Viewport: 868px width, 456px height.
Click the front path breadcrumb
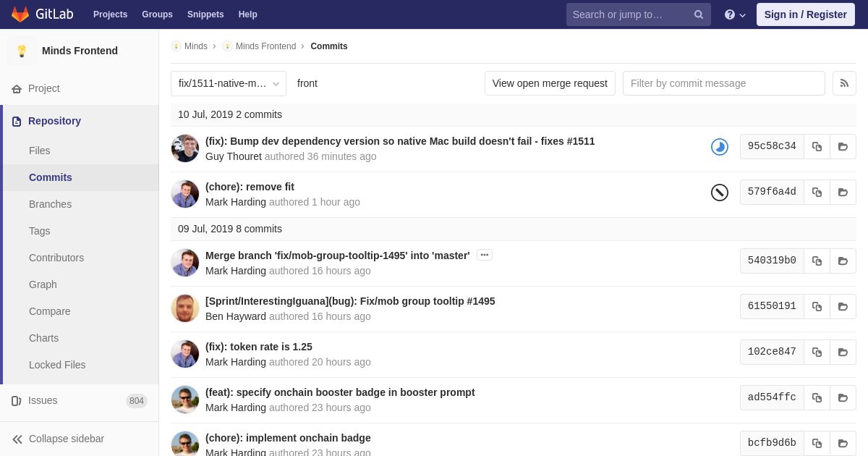[307, 83]
